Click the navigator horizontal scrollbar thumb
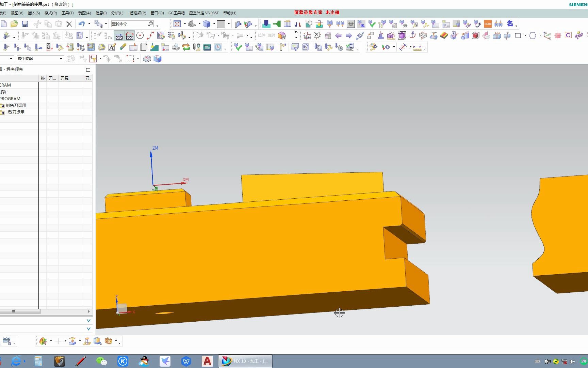 [20, 311]
